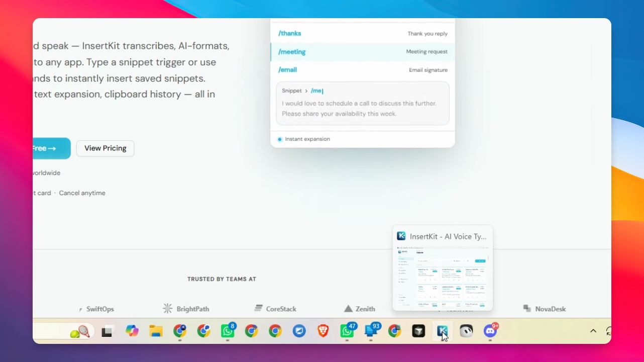Click the Snippet /me input box
This screenshot has height=362, width=644.
(x=363, y=103)
